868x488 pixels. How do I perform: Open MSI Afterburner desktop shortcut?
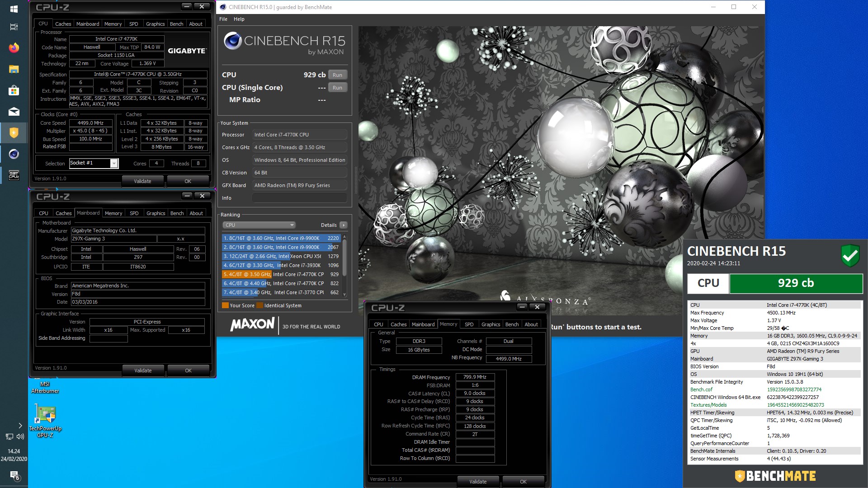(x=45, y=387)
